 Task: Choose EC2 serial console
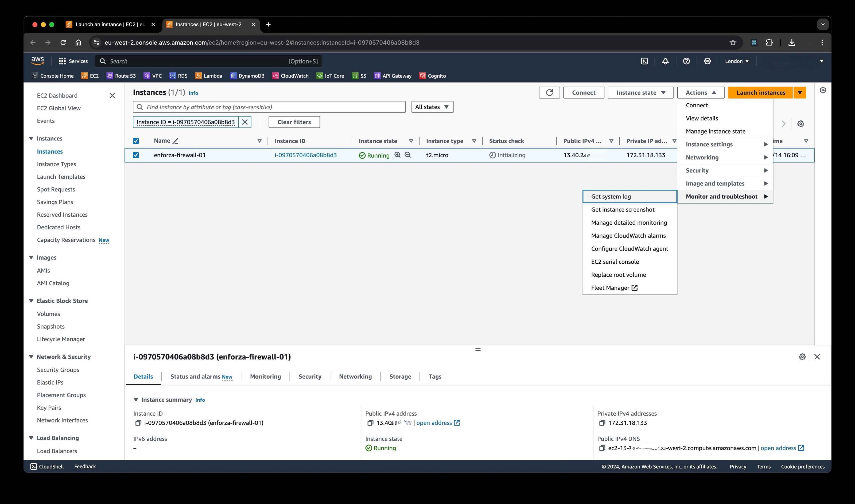(629, 262)
